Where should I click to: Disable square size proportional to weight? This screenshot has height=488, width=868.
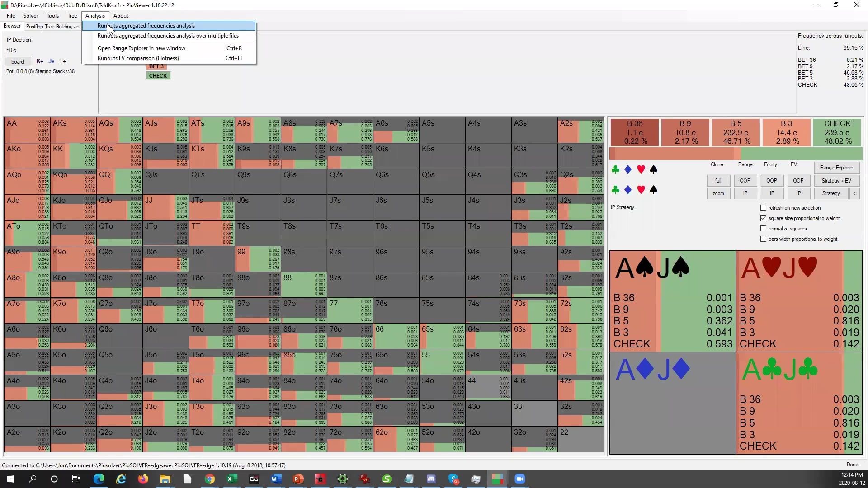point(764,218)
